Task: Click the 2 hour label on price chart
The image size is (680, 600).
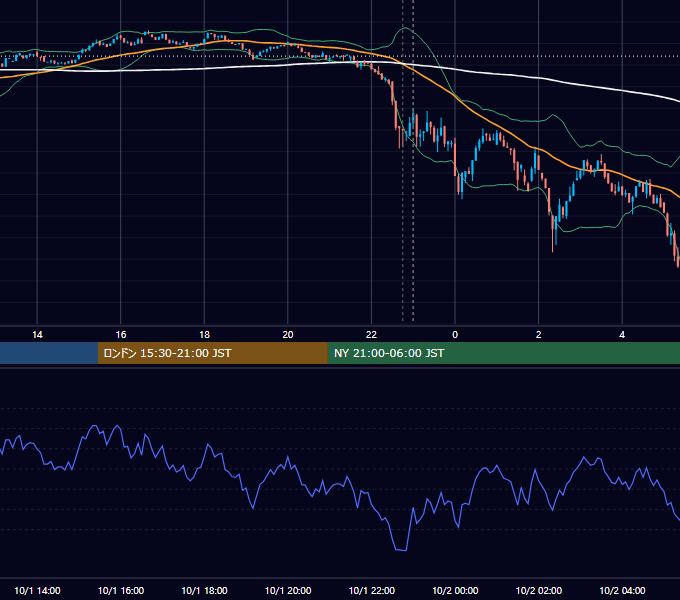Action: click(x=539, y=335)
